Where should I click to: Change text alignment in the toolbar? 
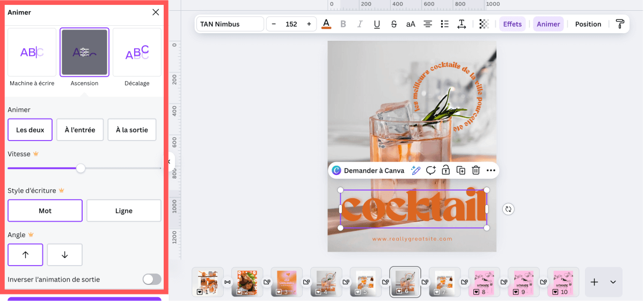point(428,24)
